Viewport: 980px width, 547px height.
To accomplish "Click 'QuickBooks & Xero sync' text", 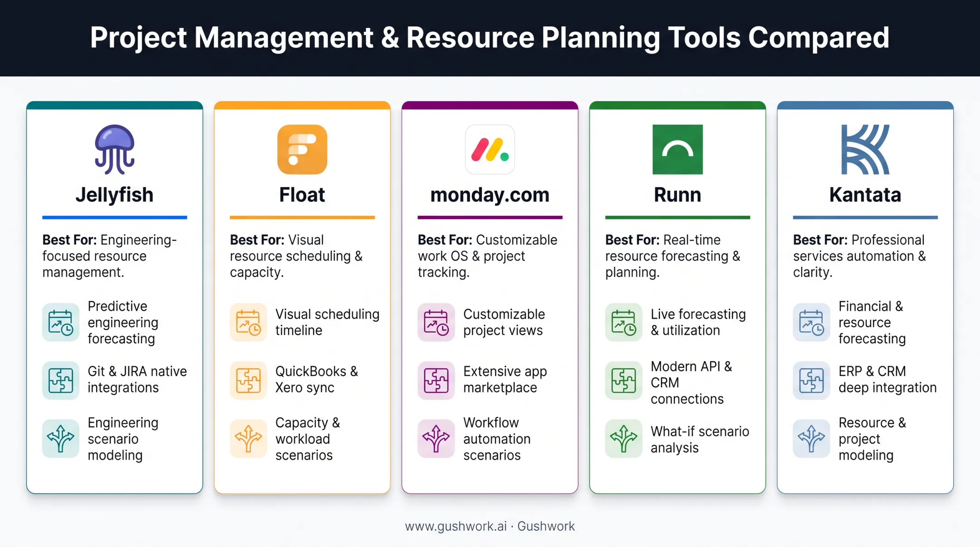I will tap(317, 380).
